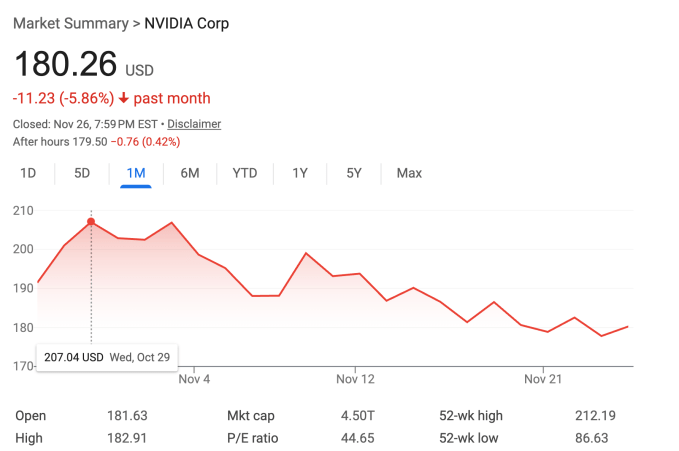Click the red down-arrow price change icon
679x451 pixels.
(x=124, y=98)
